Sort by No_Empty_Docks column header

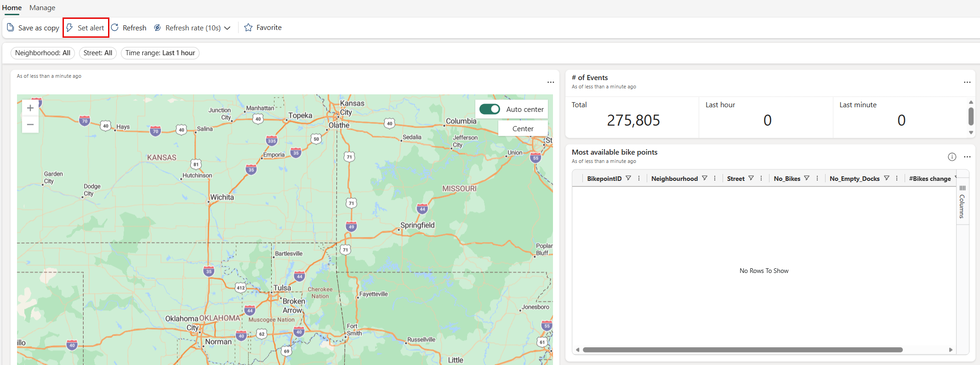(855, 179)
